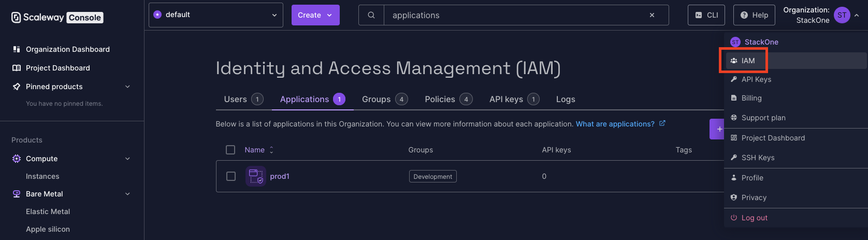Check the prod1 row checkbox
Screen dimensions: 868x240
click(231, 176)
